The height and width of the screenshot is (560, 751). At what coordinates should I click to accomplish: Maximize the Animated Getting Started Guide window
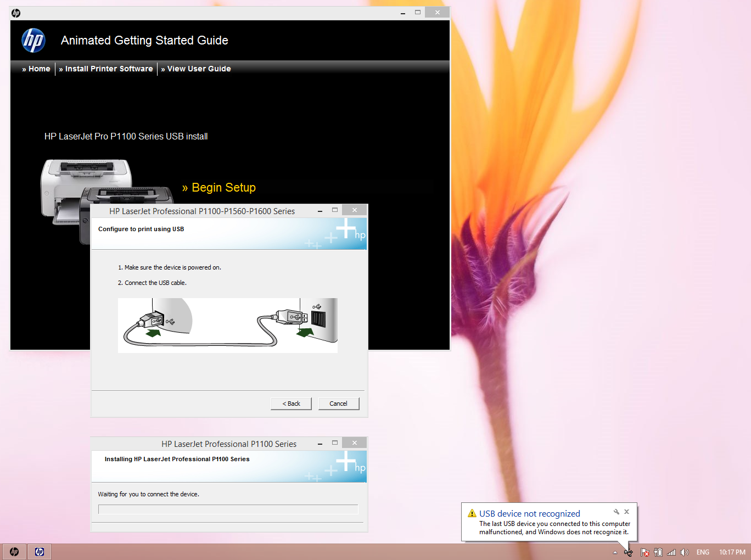(x=418, y=13)
